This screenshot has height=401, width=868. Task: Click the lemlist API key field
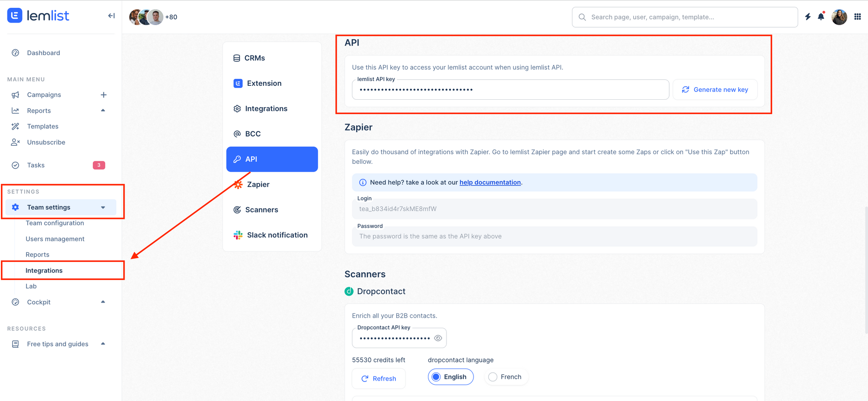[x=510, y=89]
